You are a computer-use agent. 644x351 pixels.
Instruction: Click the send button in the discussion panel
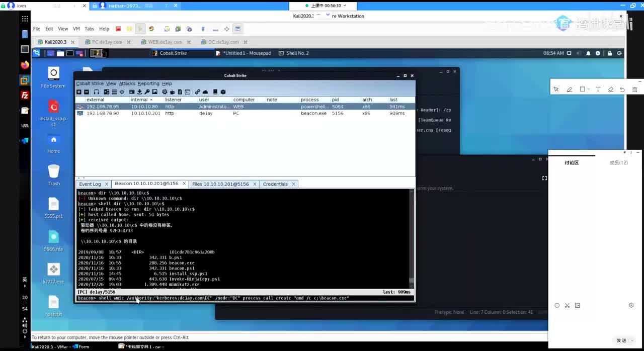pos(621,340)
